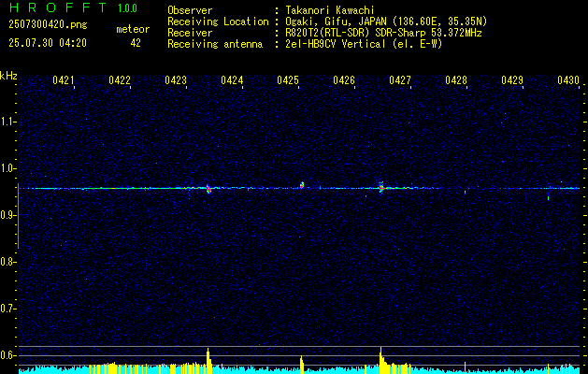Screen dimensions: 588x374
Task: Click the strong meteor echo before 0427
Action: pyautogui.click(x=381, y=187)
